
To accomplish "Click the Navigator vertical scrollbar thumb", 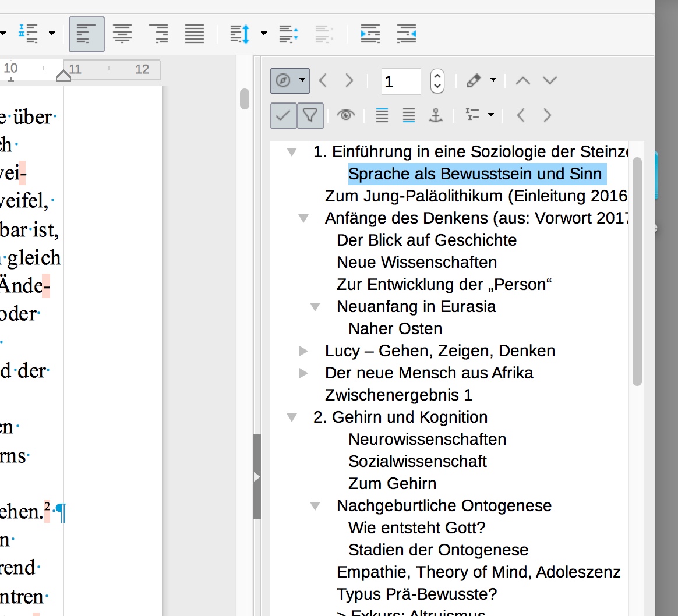I will point(637,271).
